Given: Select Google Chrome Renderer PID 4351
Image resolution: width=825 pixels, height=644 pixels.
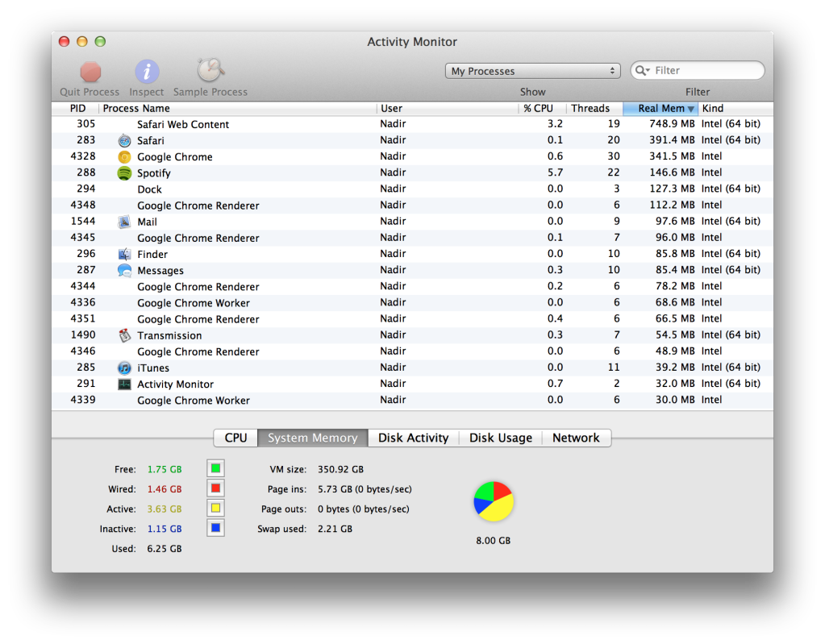Looking at the screenshot, I should coord(413,319).
